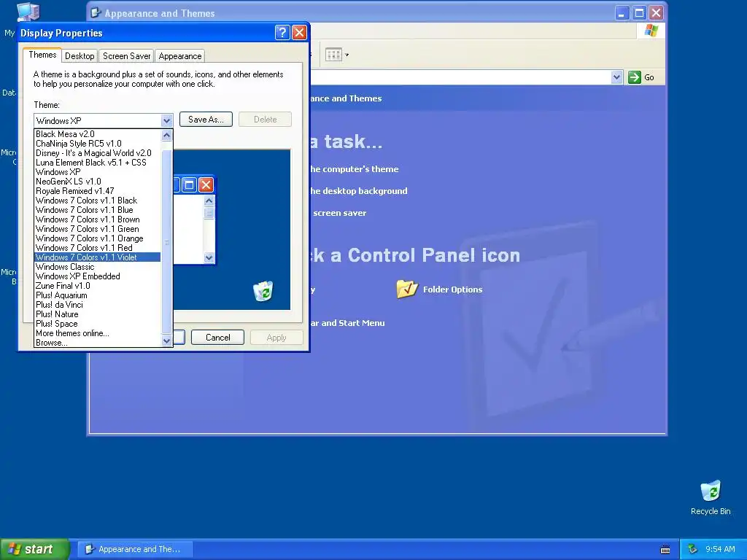Click the desktop background task link

pos(358,191)
